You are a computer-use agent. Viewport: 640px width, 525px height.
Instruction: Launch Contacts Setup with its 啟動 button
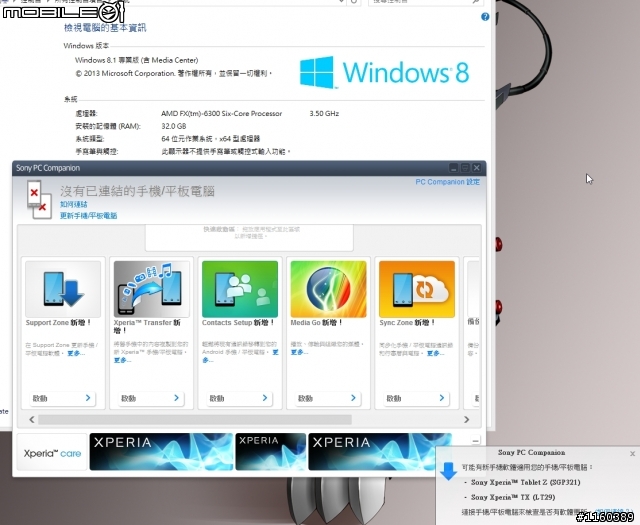(239, 398)
